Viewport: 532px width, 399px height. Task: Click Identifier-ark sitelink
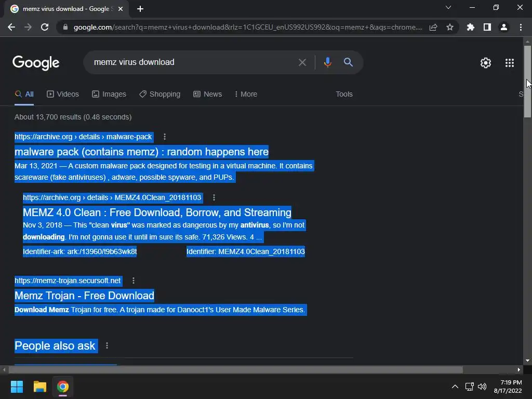[79, 252]
